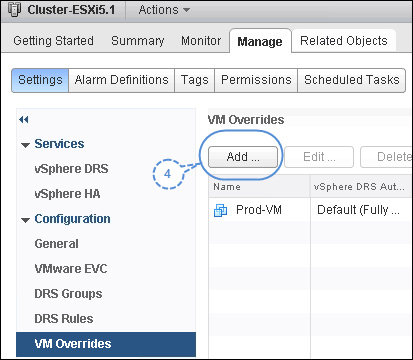Select vSphere DRS in the sidebar
The width and height of the screenshot is (413, 360).
pyautogui.click(x=71, y=169)
